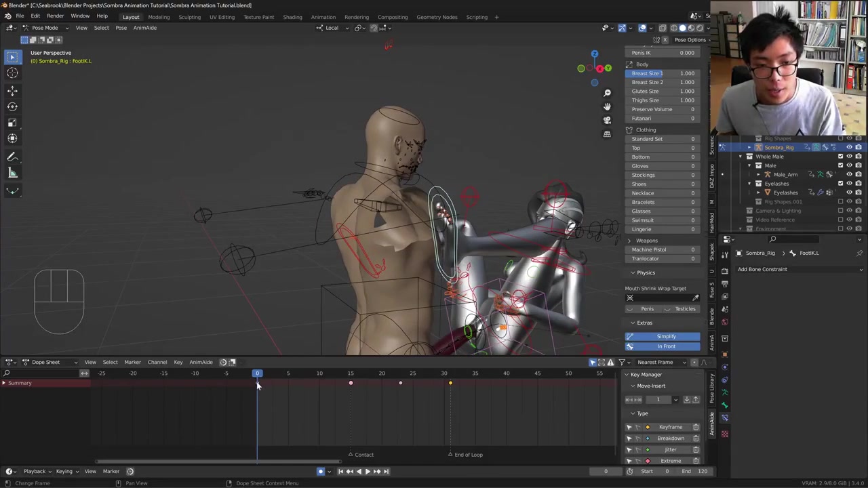Toggle the Whole Male collection checkbox
Image resolution: width=868 pixels, height=488 pixels.
(840, 157)
